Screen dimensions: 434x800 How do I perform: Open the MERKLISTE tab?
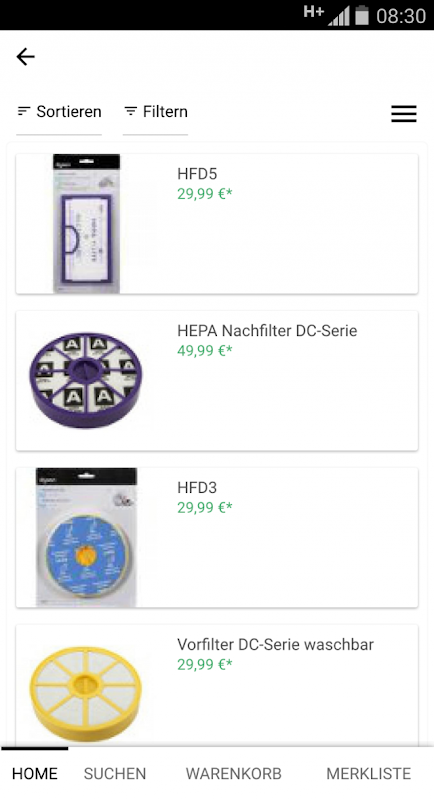click(x=369, y=773)
